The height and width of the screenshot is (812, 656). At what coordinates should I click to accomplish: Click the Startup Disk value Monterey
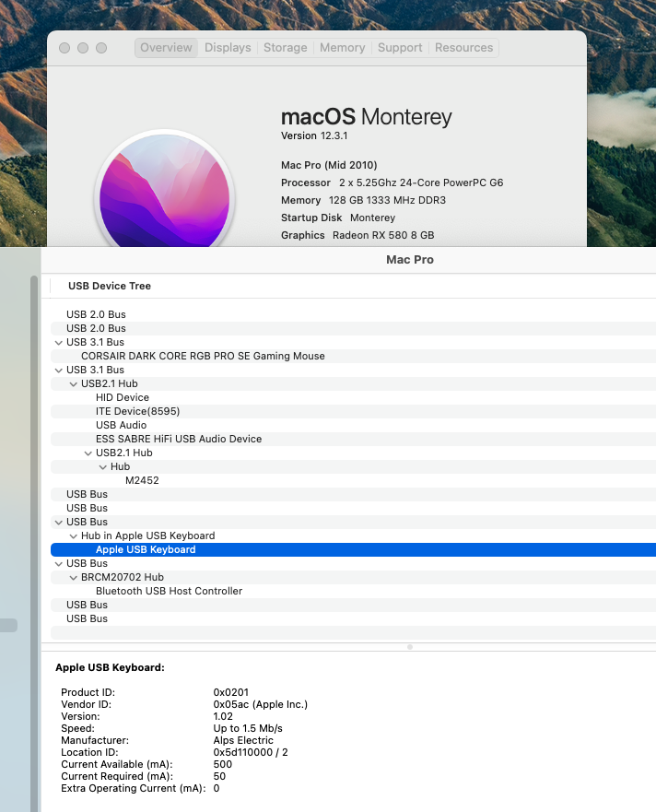click(x=373, y=218)
